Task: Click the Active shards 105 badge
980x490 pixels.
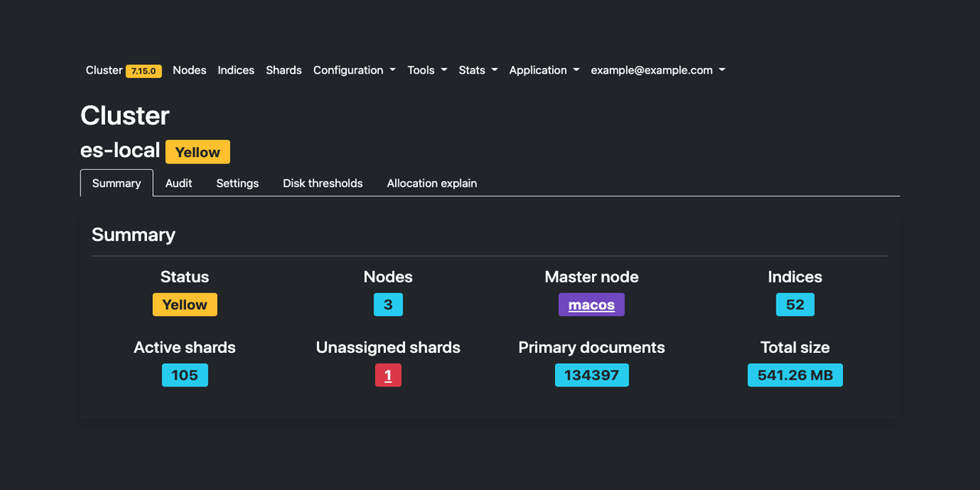Action: pos(185,374)
